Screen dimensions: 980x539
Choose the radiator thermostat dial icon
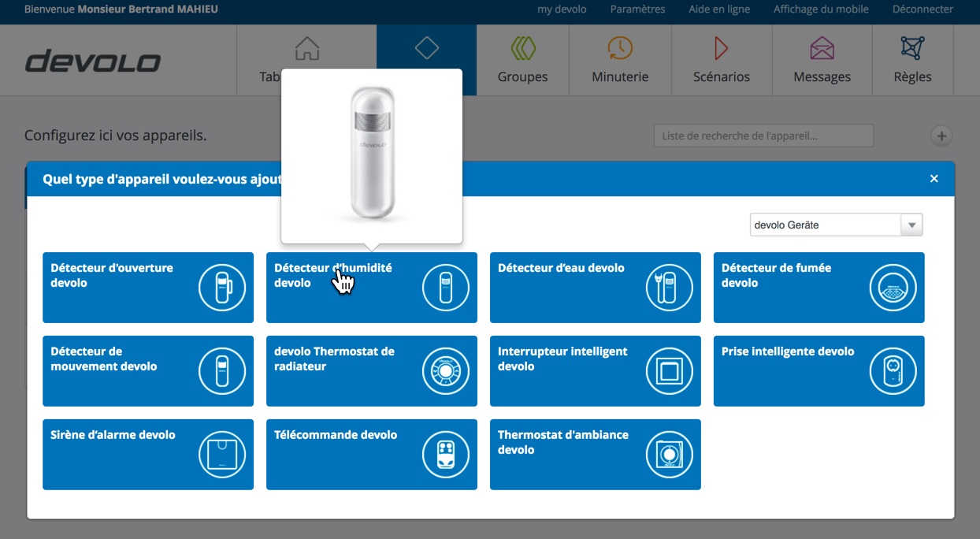(446, 371)
